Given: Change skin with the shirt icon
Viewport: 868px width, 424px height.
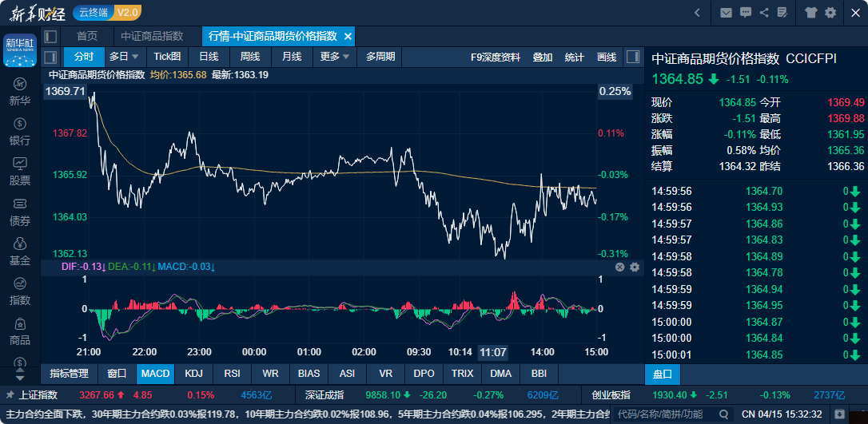Looking at the screenshot, I should click(812, 12).
